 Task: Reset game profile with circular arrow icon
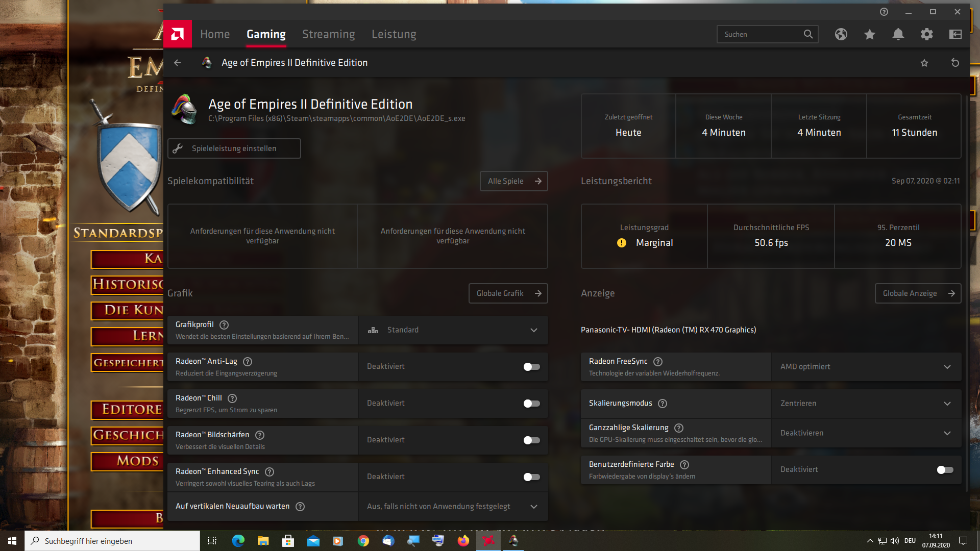(x=955, y=63)
